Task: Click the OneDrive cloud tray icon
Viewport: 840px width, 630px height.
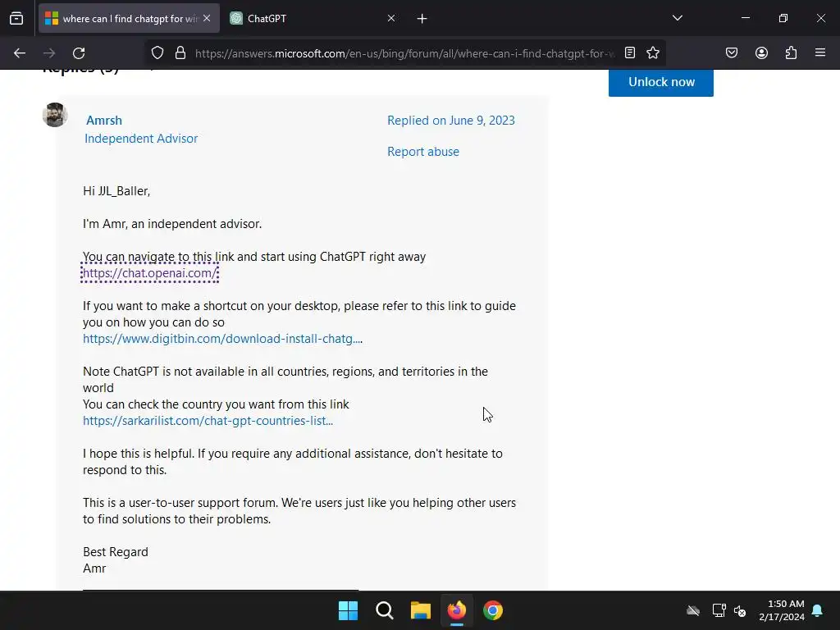Action: pos(693,610)
